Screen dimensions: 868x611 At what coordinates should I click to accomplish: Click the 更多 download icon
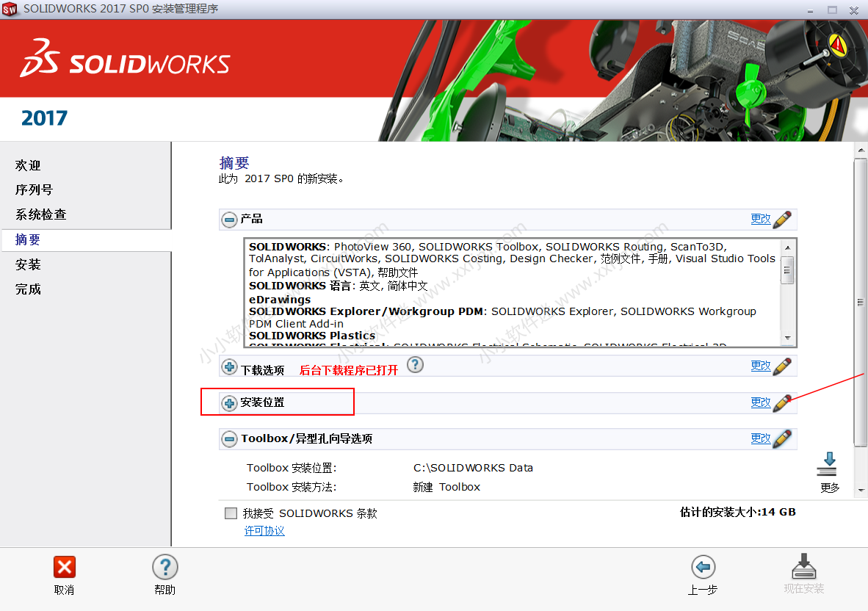(x=829, y=466)
